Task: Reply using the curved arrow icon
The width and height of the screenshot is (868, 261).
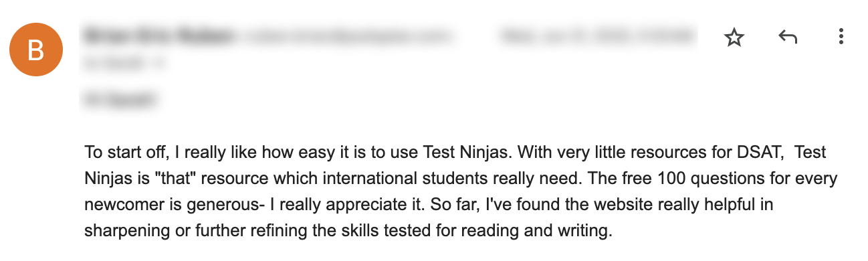Action: coord(788,37)
